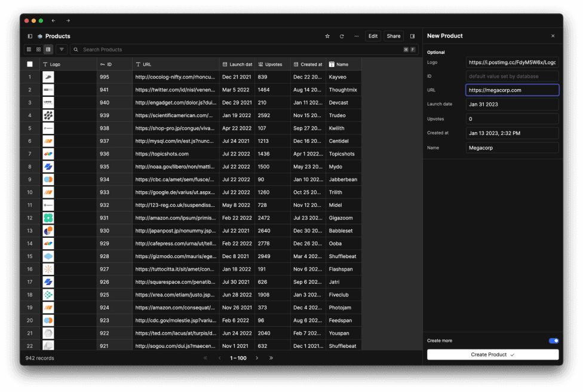583x392 pixels.
Task: Enable the Create more toggle
Action: coord(553,340)
